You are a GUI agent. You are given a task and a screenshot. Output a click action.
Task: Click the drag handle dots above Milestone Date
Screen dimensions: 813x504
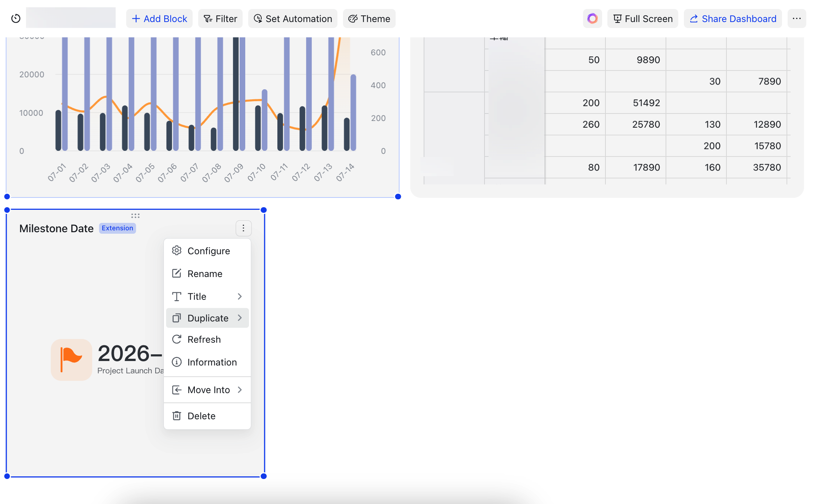[135, 216]
